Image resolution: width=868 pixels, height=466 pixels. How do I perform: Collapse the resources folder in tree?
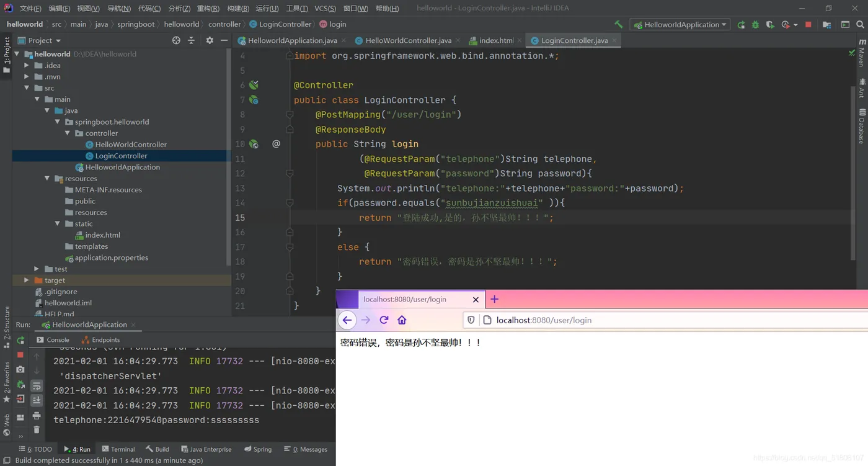click(x=47, y=179)
